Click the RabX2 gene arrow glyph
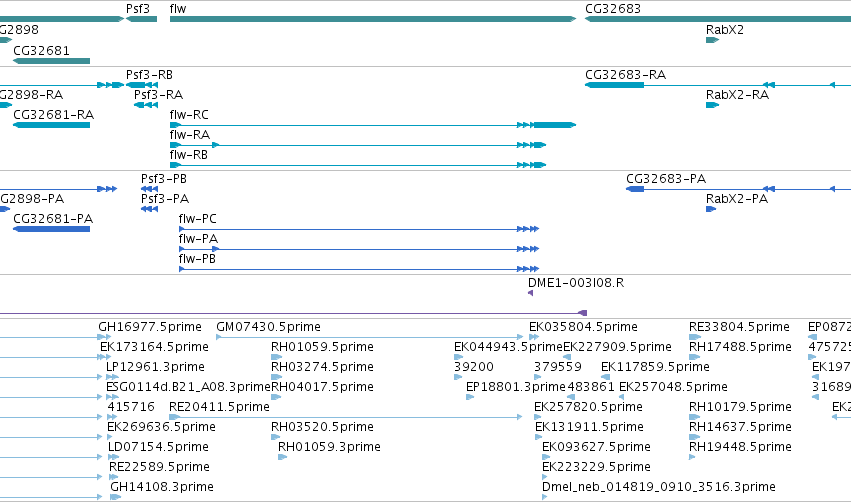This screenshot has width=851, height=502. (713, 40)
